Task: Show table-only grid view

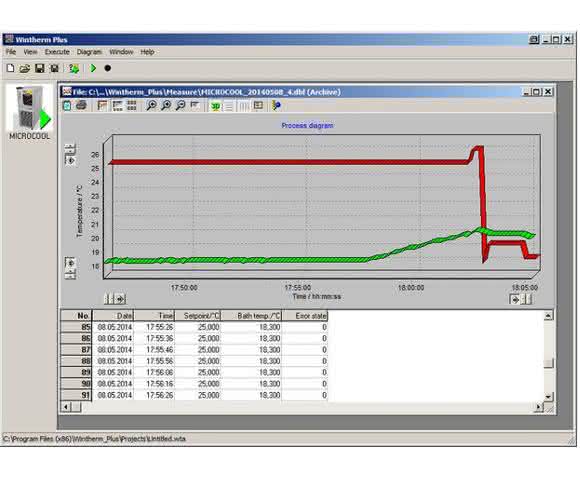Action: pos(132,106)
